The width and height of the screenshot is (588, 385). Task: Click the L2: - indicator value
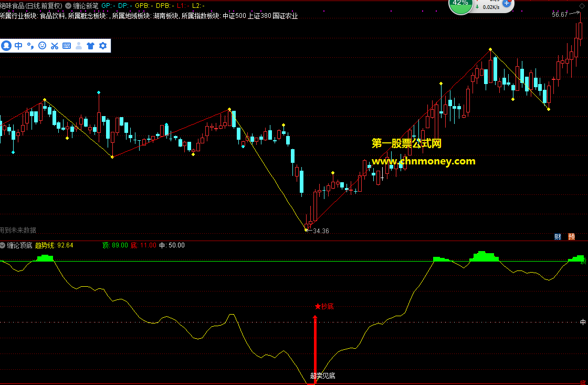pyautogui.click(x=198, y=6)
